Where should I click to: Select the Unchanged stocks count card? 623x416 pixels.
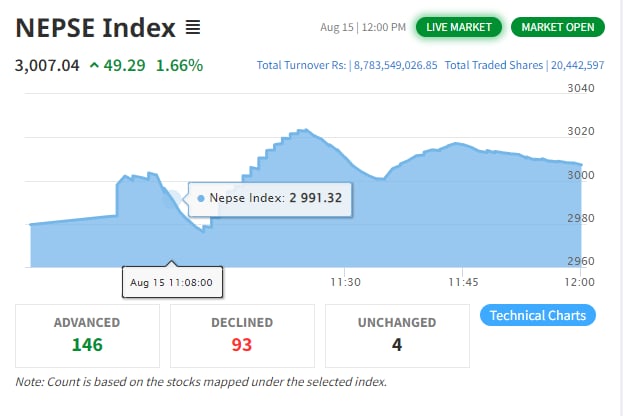(x=397, y=335)
